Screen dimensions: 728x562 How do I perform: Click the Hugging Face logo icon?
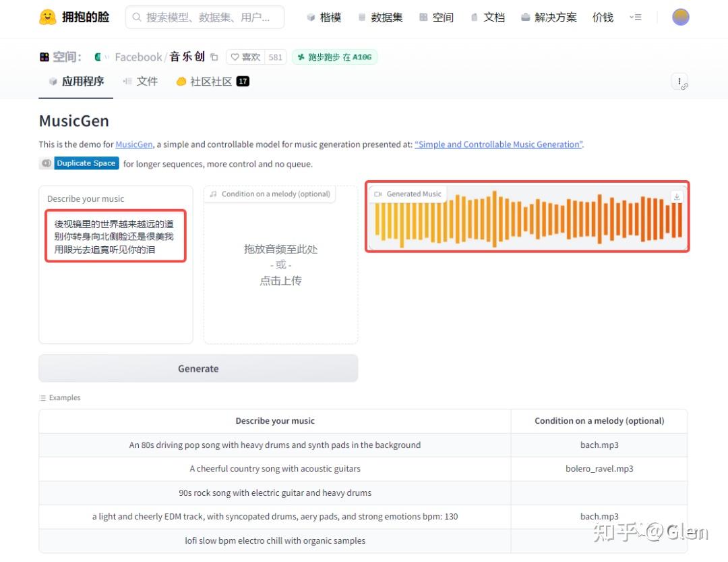(47, 18)
